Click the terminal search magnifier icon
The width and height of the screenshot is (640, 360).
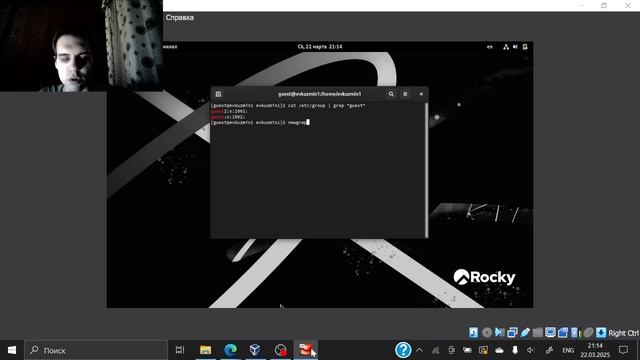pos(391,94)
